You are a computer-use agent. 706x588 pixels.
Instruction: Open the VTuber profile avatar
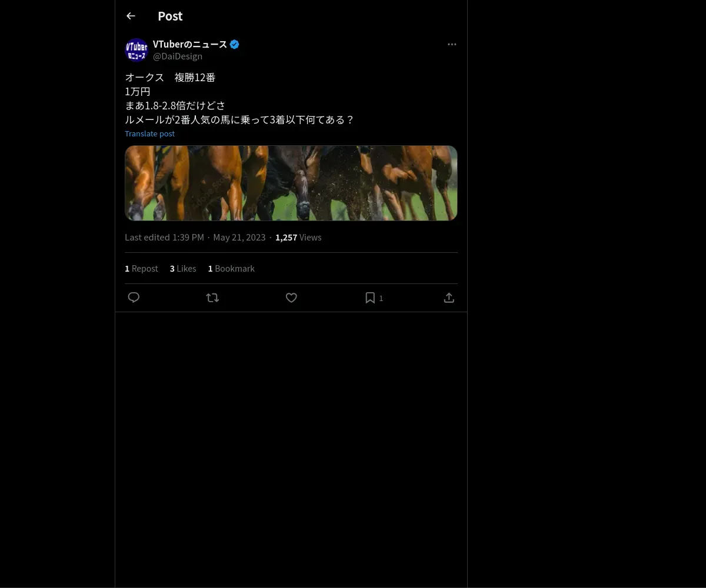[136, 50]
